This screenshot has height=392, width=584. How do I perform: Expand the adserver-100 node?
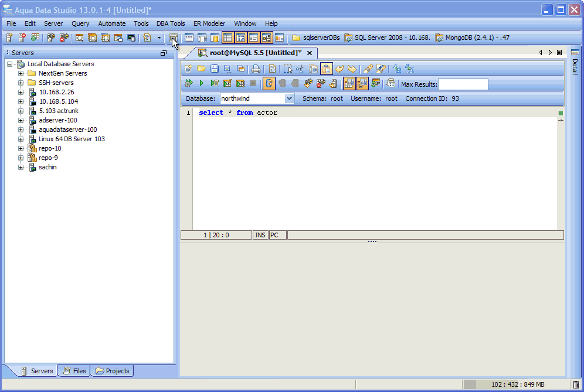[21, 120]
